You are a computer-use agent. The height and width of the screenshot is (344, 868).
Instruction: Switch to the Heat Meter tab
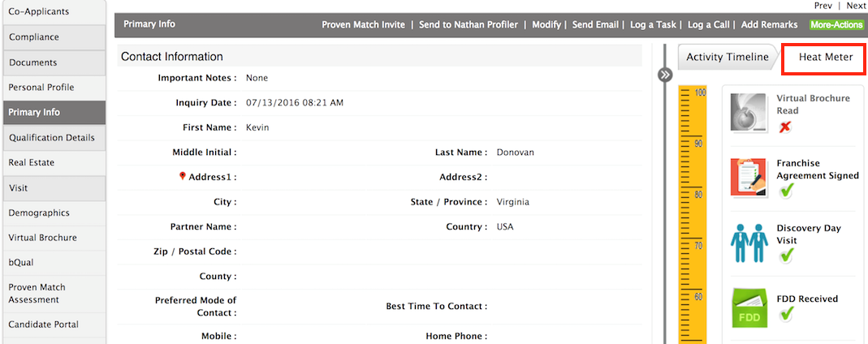826,57
